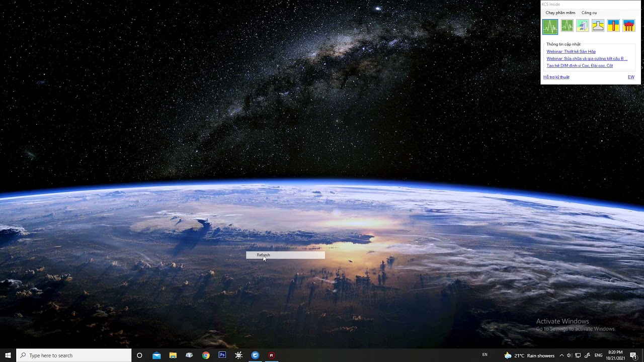Open the weather widget showing 21°C Rain showers
This screenshot has width=644, height=362.
point(529,355)
